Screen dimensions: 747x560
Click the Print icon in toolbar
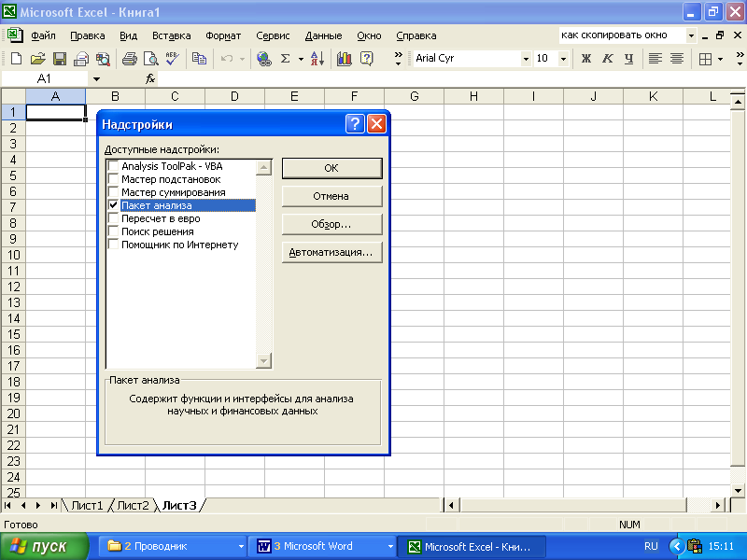click(x=129, y=59)
